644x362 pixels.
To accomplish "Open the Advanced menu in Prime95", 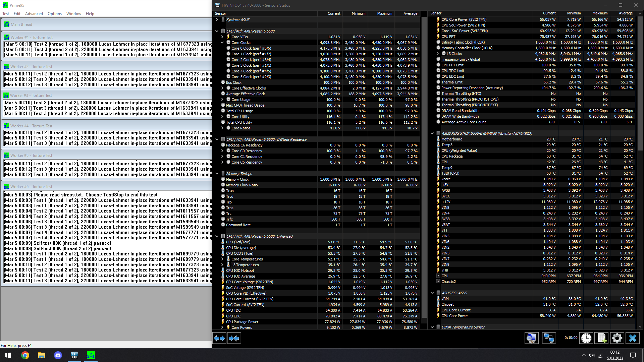I will 34,14.
